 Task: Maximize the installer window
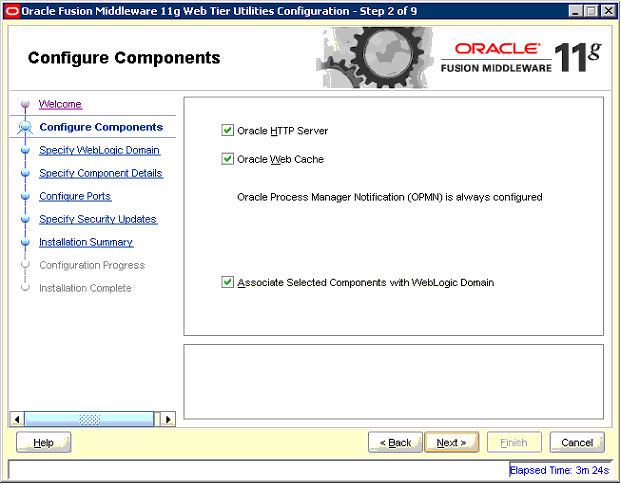click(591, 11)
